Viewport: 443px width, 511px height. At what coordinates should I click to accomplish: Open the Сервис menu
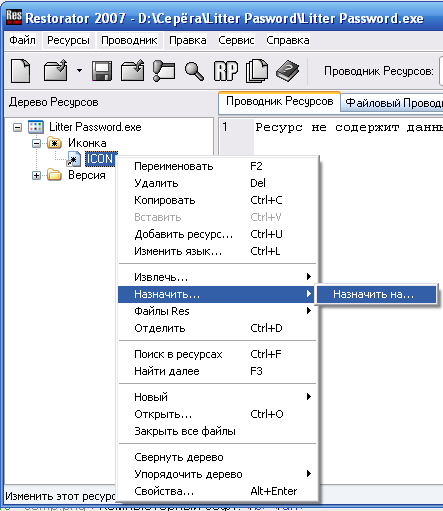coord(236,40)
